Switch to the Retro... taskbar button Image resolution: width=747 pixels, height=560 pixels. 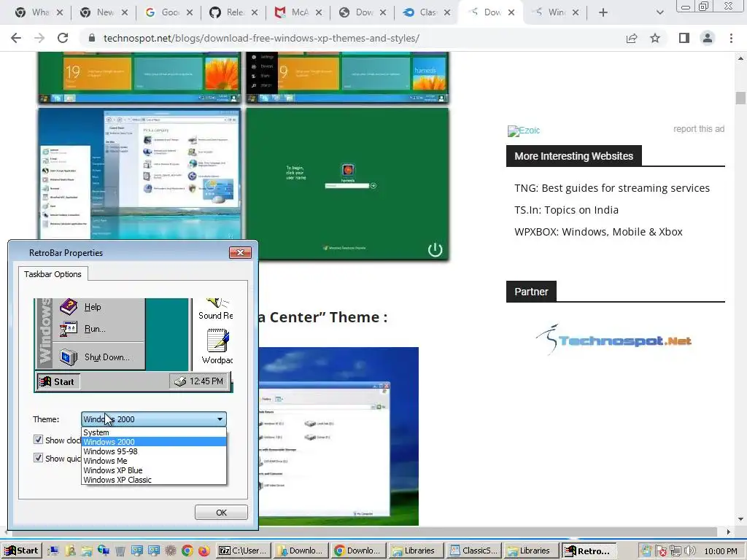click(x=589, y=551)
